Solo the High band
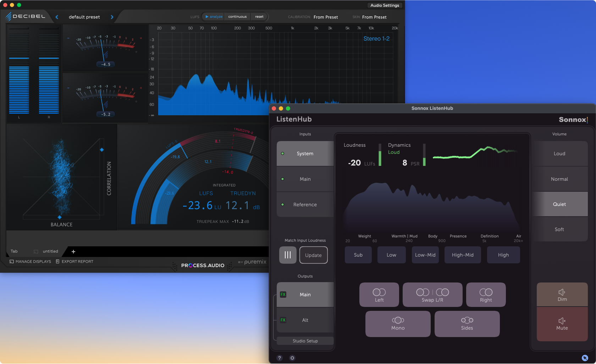Viewport: 596px width, 364px height. 503,255
